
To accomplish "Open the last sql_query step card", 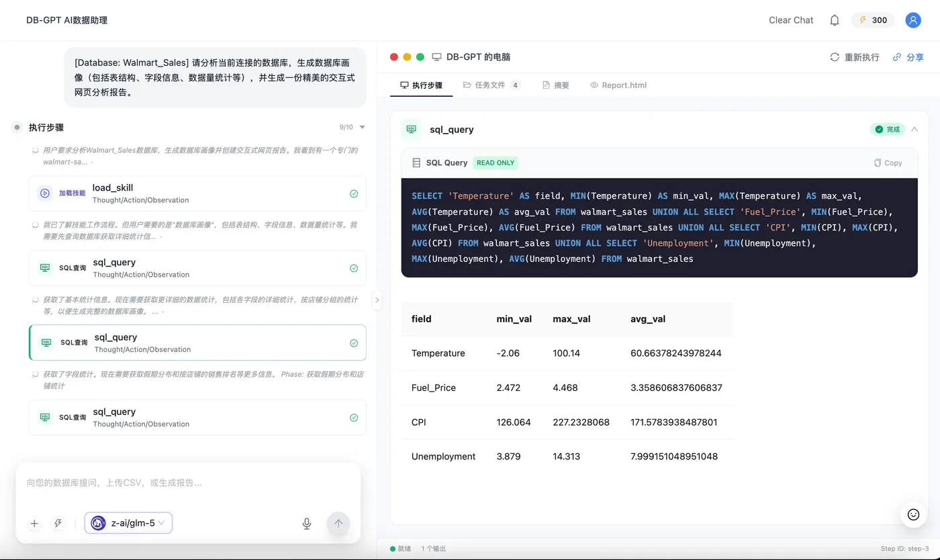I will [x=197, y=417].
